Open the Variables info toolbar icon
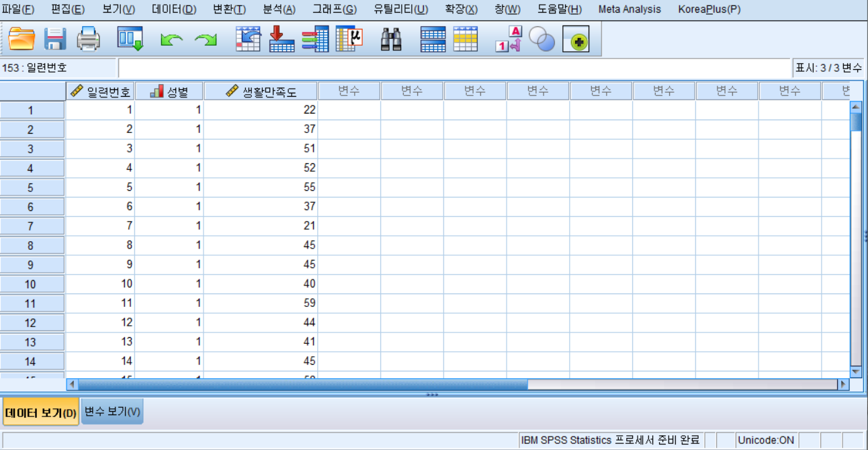This screenshot has height=450, width=868. (315, 39)
